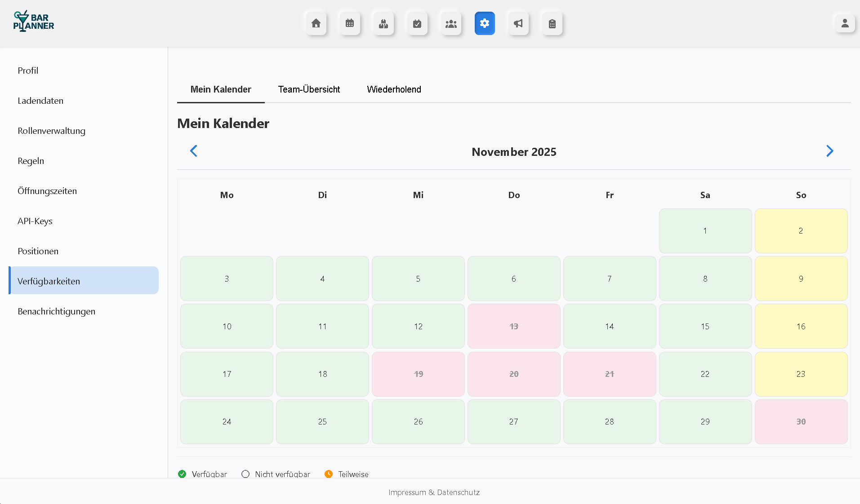This screenshot has width=860, height=504.
Task: Switch to the Team-Übersicht tab
Action: click(309, 89)
